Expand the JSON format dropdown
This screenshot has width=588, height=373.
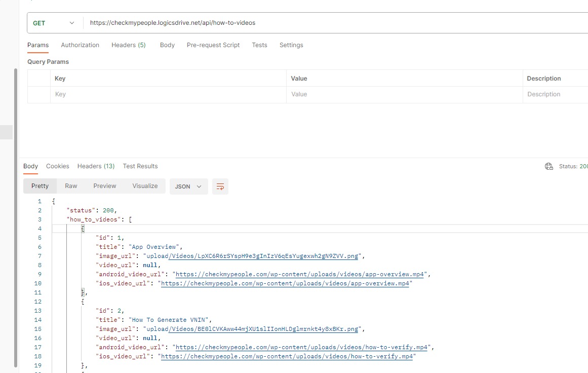188,186
